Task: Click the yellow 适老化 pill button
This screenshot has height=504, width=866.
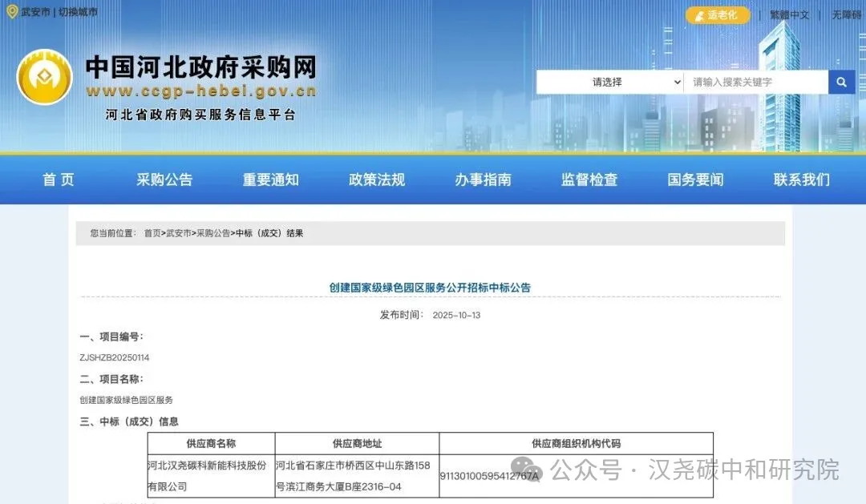Action: 718,15
